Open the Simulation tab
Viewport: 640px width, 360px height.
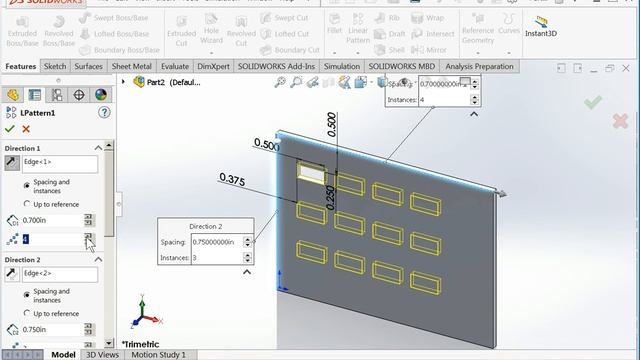point(342,66)
